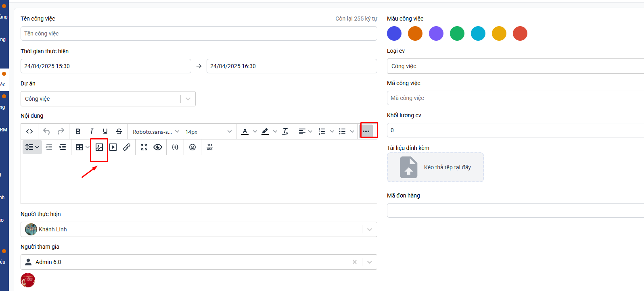Expand the Dự án dropdown
Image resolution: width=644 pixels, height=291 pixels.
click(188, 99)
